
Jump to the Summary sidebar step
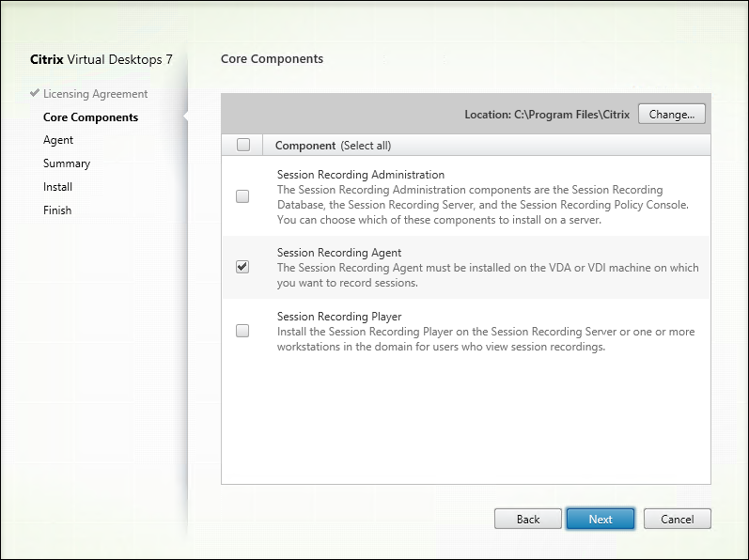coord(67,163)
